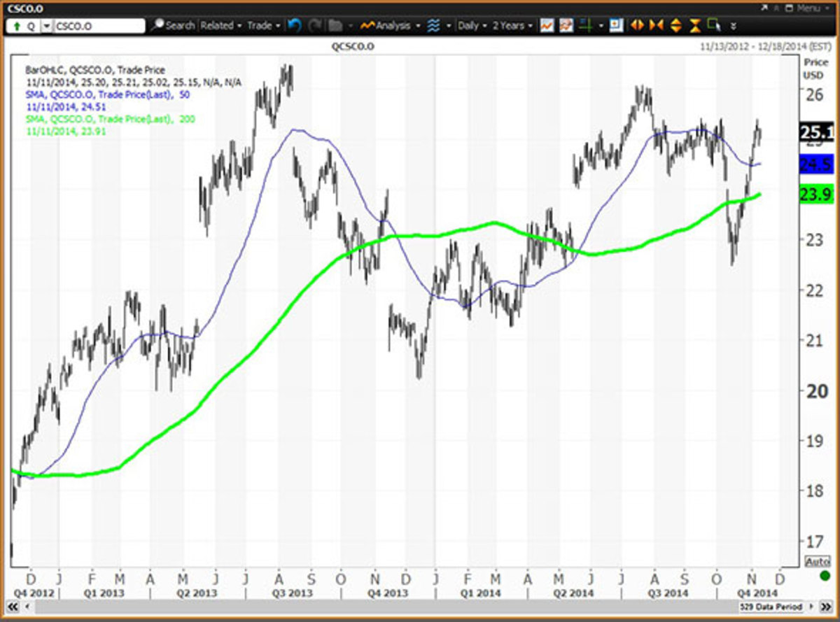840x622 pixels.
Task: Click the 529 Data Period scrollbar label
Action: click(769, 606)
